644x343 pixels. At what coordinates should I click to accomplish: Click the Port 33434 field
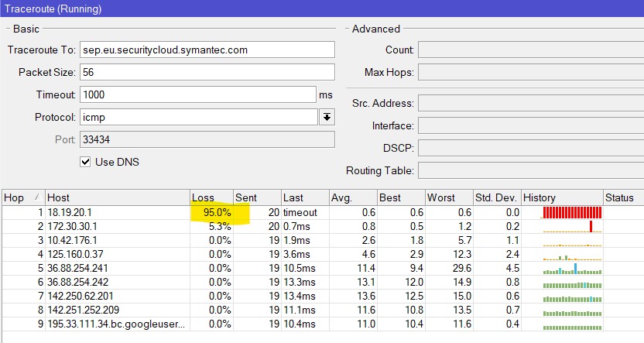[x=207, y=139]
